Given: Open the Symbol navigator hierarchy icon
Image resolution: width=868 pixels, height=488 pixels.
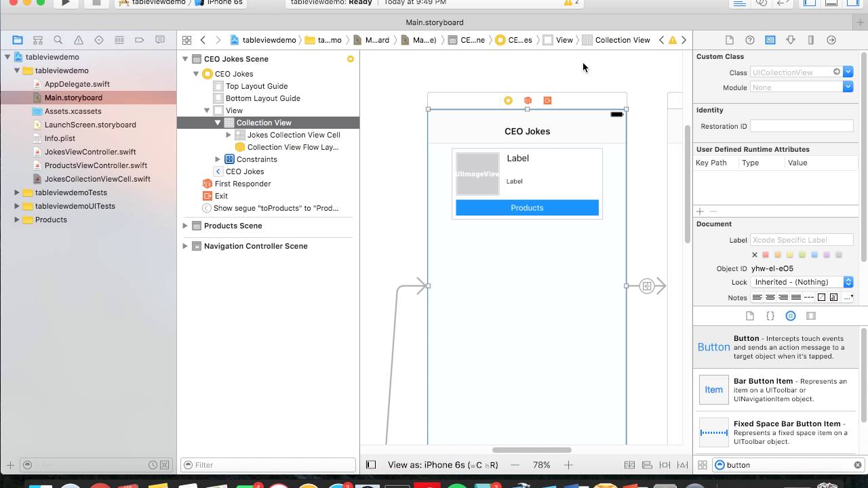Looking at the screenshot, I should 38,40.
